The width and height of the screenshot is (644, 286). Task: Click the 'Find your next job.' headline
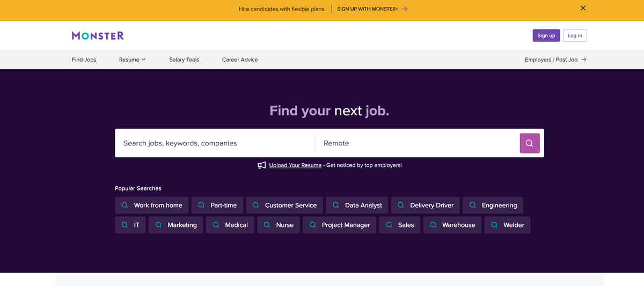329,111
